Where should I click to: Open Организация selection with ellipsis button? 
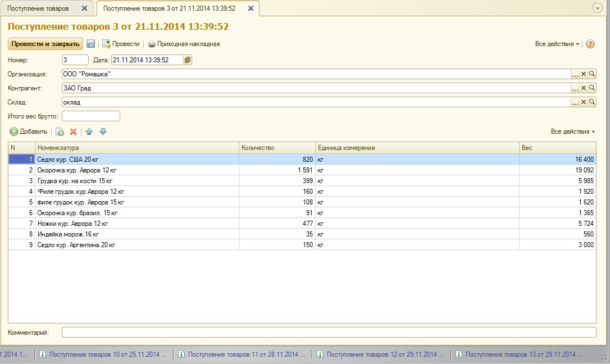[575, 74]
